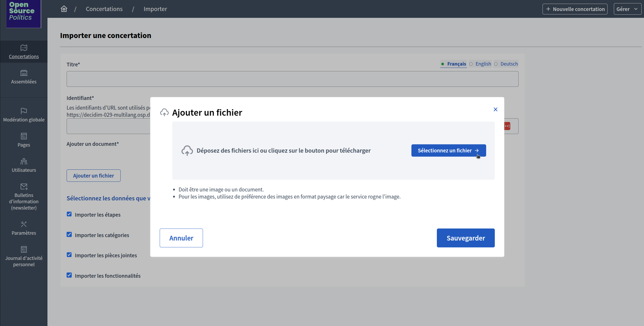The width and height of the screenshot is (644, 326).
Task: Click the home icon in breadcrumb
Action: [64, 9]
